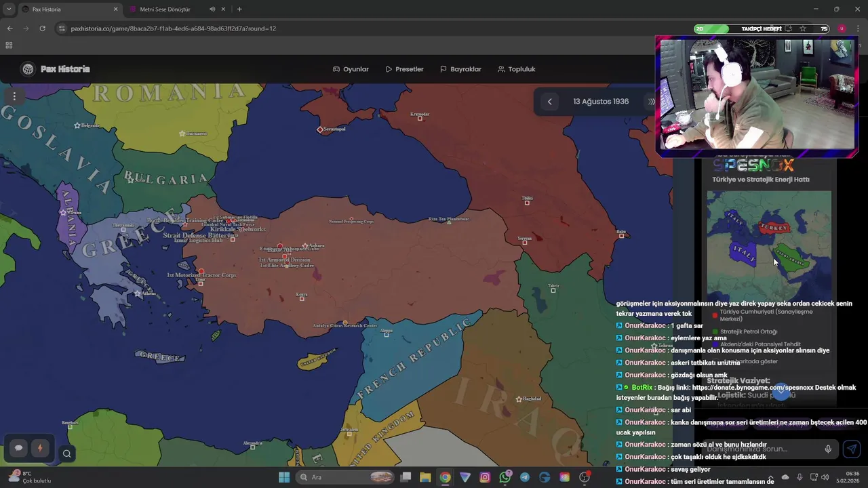
Task: Click the 13 Ağustos 1936 date label
Action: coord(601,102)
